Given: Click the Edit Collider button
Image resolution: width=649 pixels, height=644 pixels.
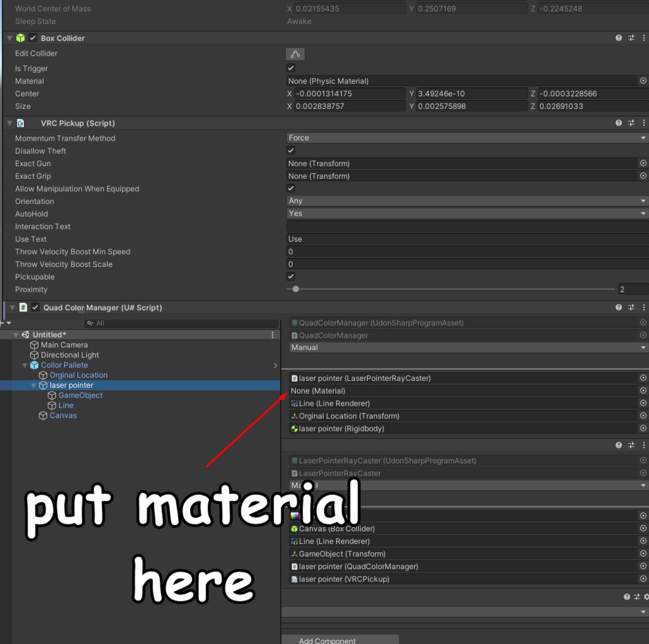Looking at the screenshot, I should pos(295,53).
